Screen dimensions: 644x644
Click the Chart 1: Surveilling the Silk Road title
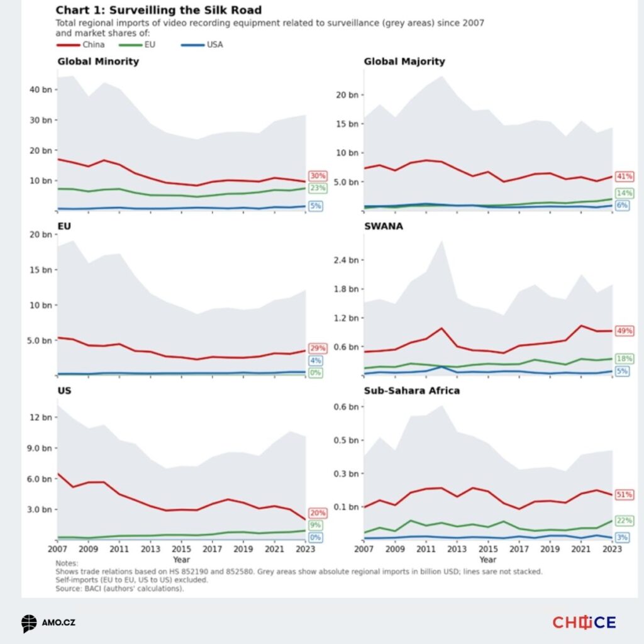158,10
